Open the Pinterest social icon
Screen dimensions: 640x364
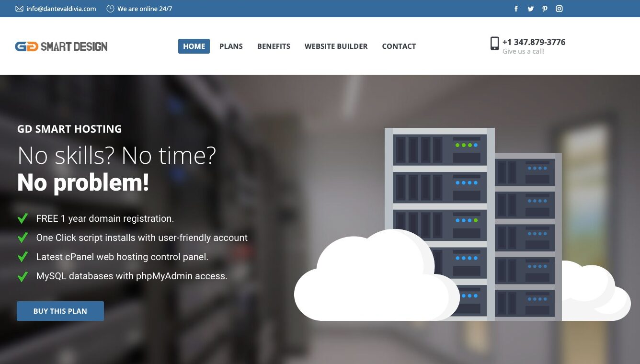pos(545,9)
